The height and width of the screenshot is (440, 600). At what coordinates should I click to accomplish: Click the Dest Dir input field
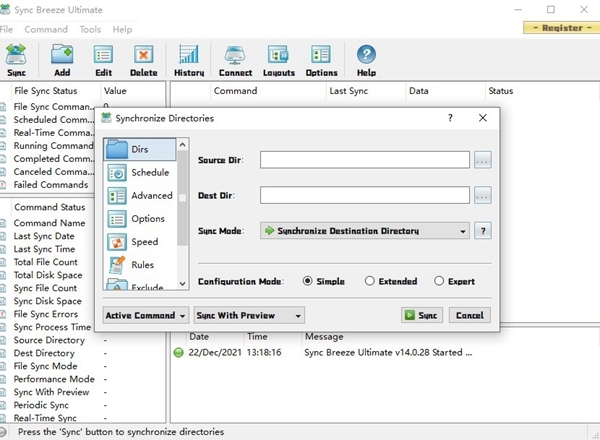coord(365,195)
